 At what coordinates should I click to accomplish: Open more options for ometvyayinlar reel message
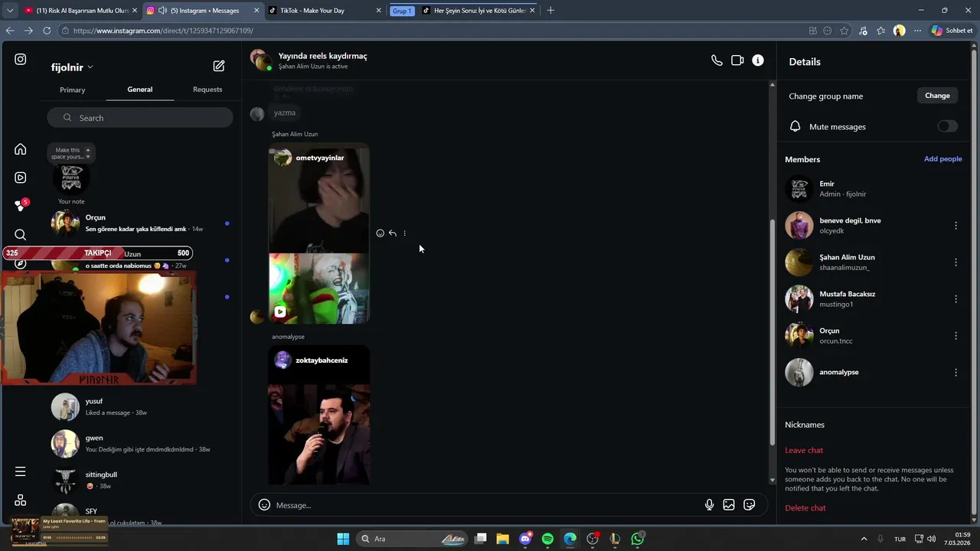[404, 233]
